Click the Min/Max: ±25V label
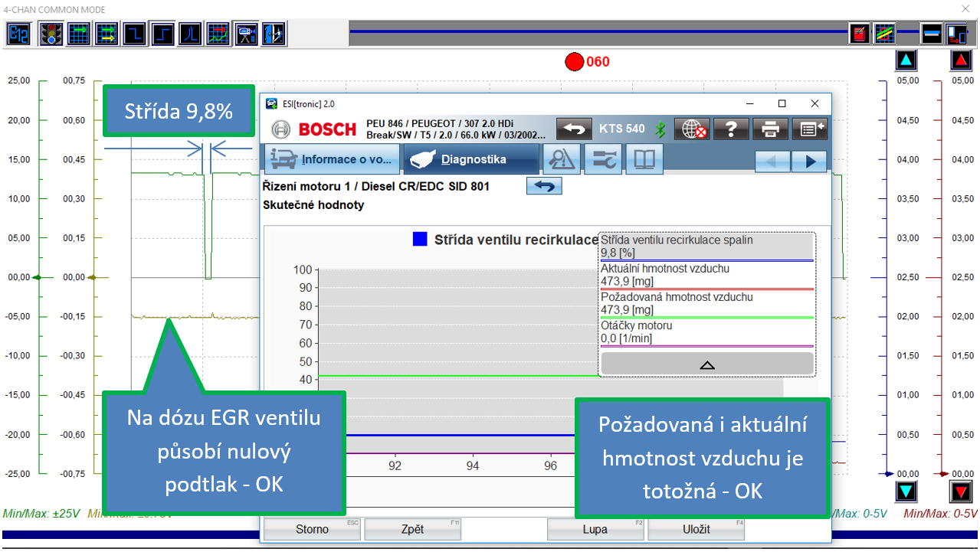Screen dimensions: 980x552 41,514
